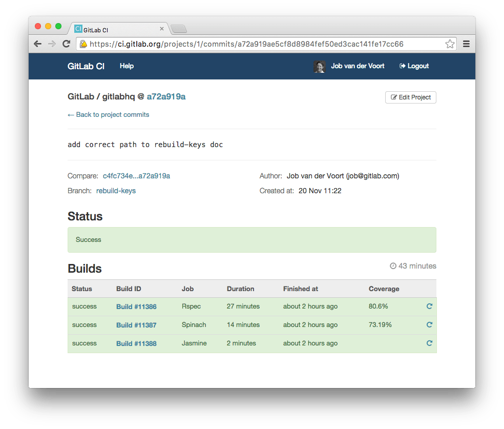Click the Coverage column header
This screenshot has height=429, width=504.
pyautogui.click(x=384, y=289)
